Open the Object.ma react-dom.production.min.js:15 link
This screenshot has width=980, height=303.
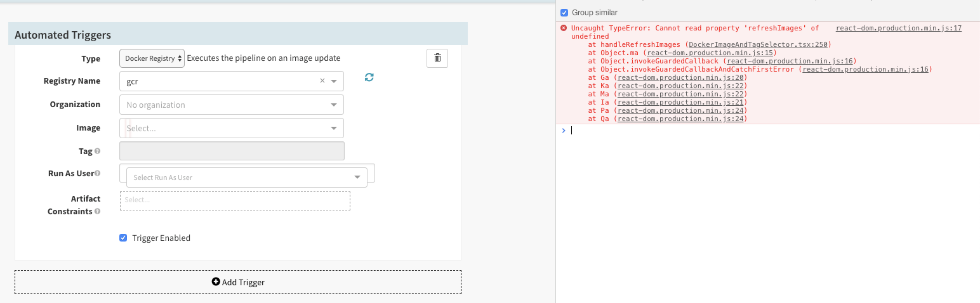point(709,53)
